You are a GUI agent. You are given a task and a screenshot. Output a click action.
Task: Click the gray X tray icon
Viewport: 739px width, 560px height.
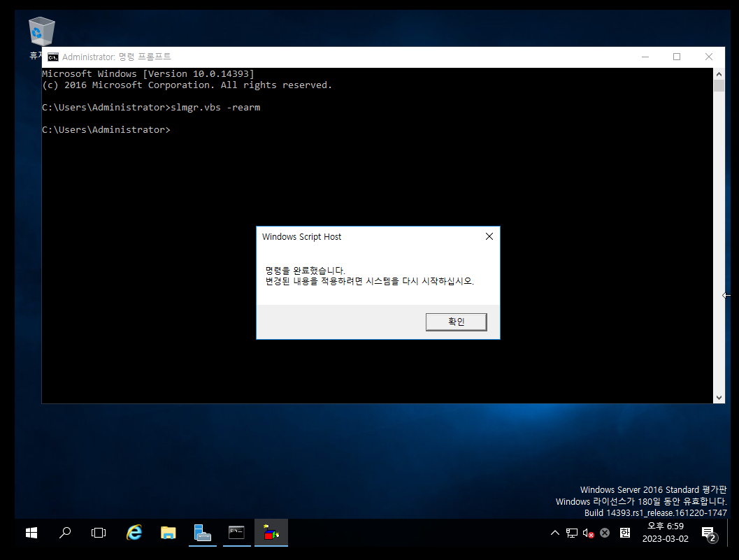click(x=605, y=533)
